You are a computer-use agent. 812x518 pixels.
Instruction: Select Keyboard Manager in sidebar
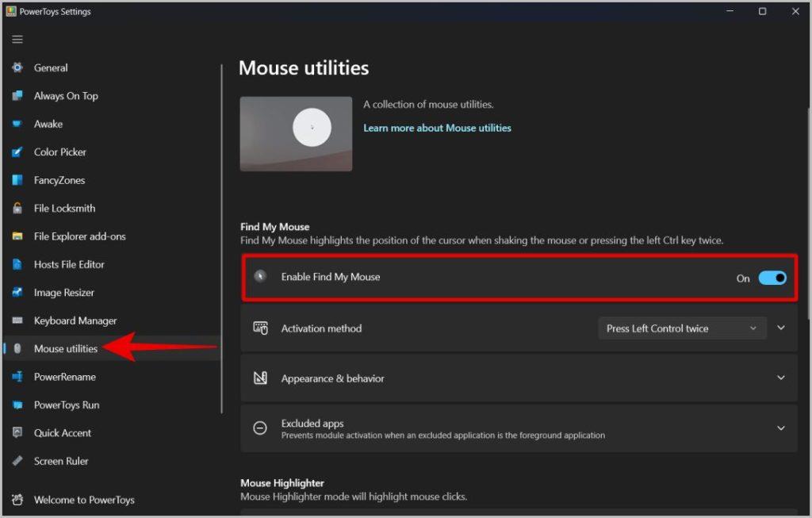(x=75, y=320)
